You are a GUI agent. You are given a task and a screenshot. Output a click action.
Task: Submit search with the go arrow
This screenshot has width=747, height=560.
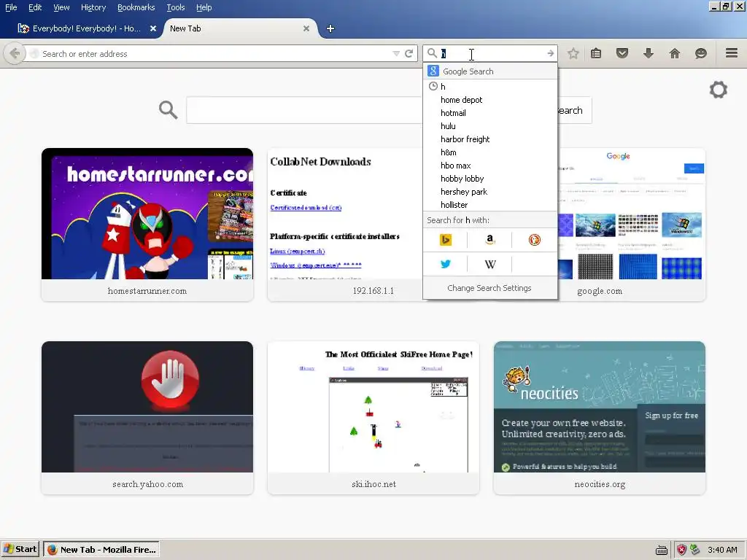pos(550,53)
